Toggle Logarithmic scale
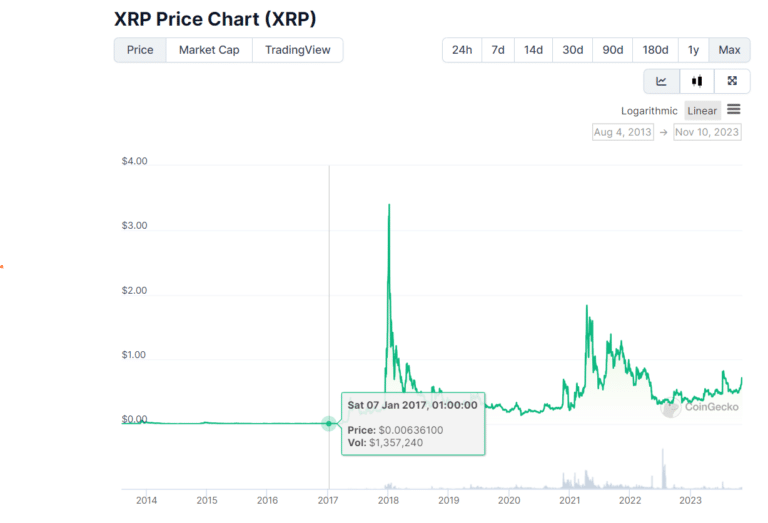 click(649, 111)
